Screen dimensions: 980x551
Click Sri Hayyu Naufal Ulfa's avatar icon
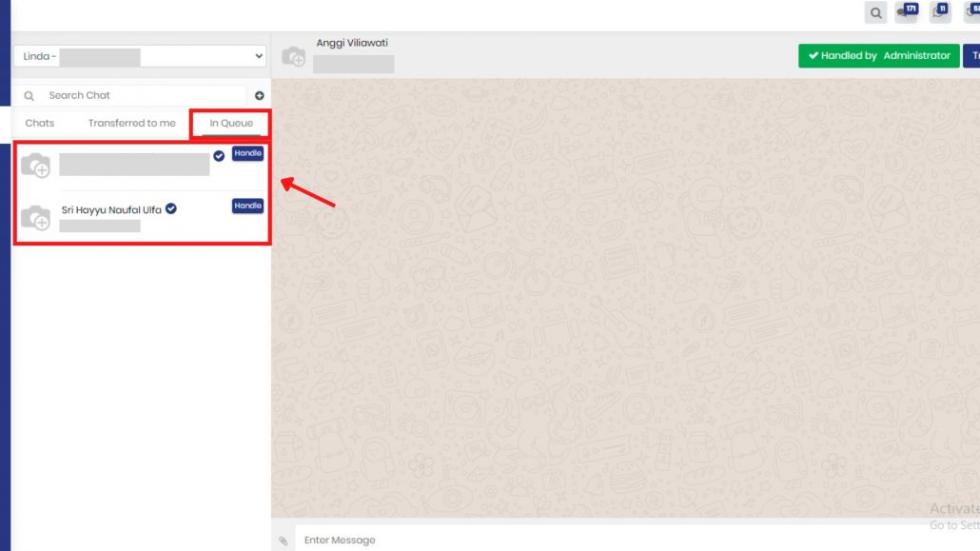point(35,218)
